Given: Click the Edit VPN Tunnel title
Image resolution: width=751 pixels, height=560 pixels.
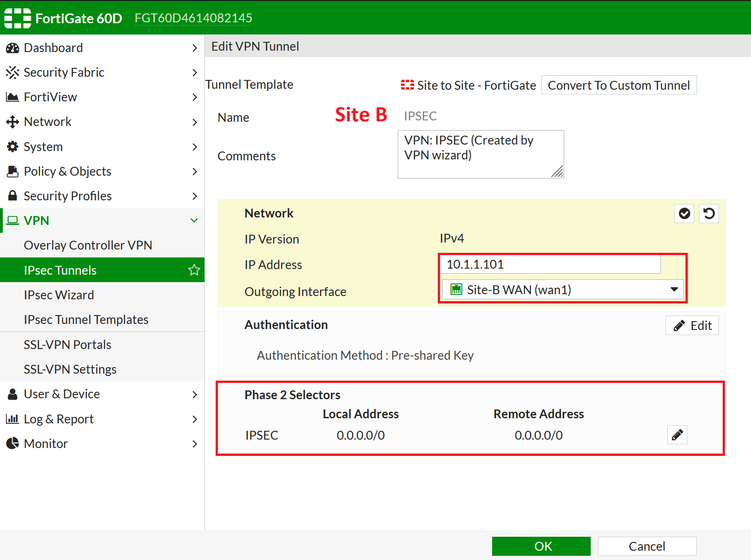Looking at the screenshot, I should pyautogui.click(x=255, y=46).
